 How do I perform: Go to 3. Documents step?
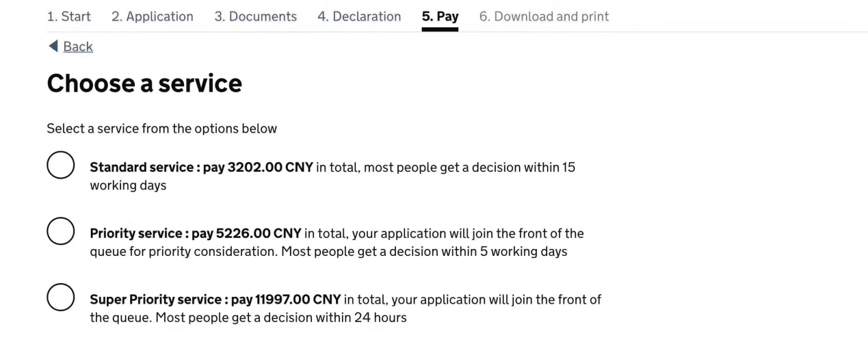point(256,16)
